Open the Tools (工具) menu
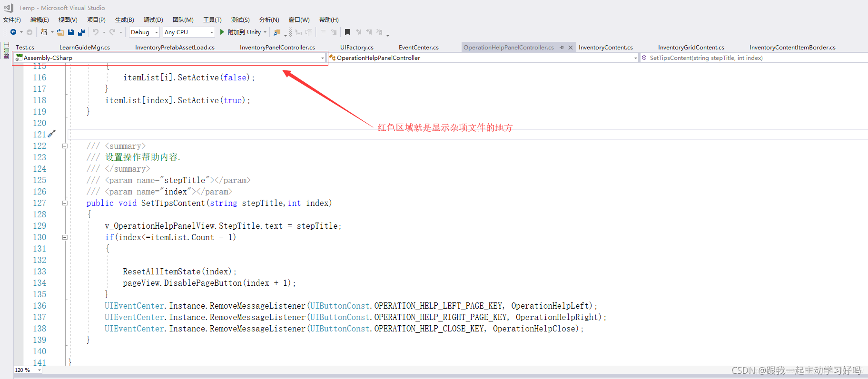 [212, 20]
